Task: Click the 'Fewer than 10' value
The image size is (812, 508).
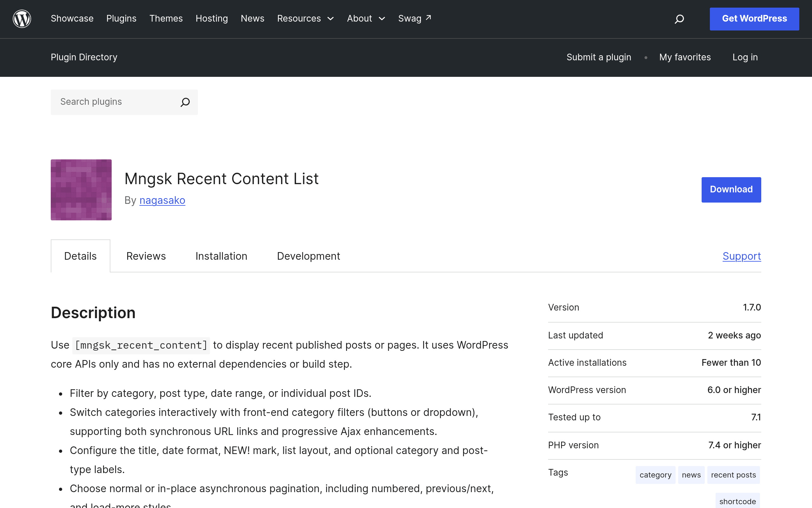Action: [x=731, y=363]
